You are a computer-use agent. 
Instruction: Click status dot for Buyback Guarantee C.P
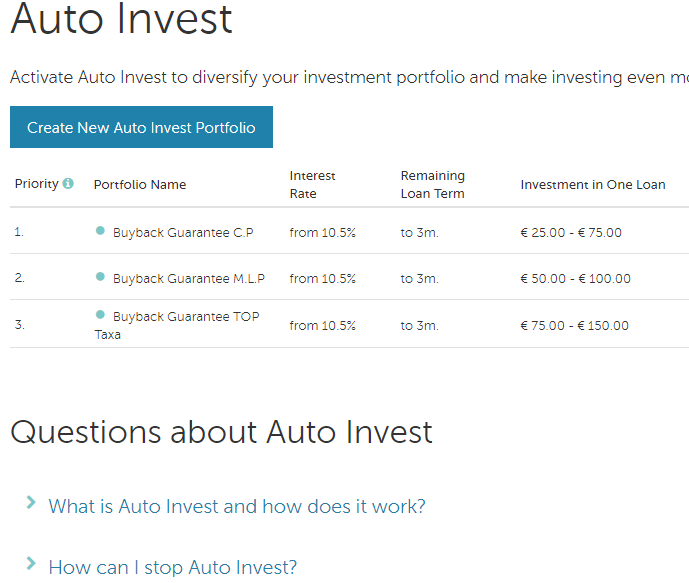click(100, 231)
